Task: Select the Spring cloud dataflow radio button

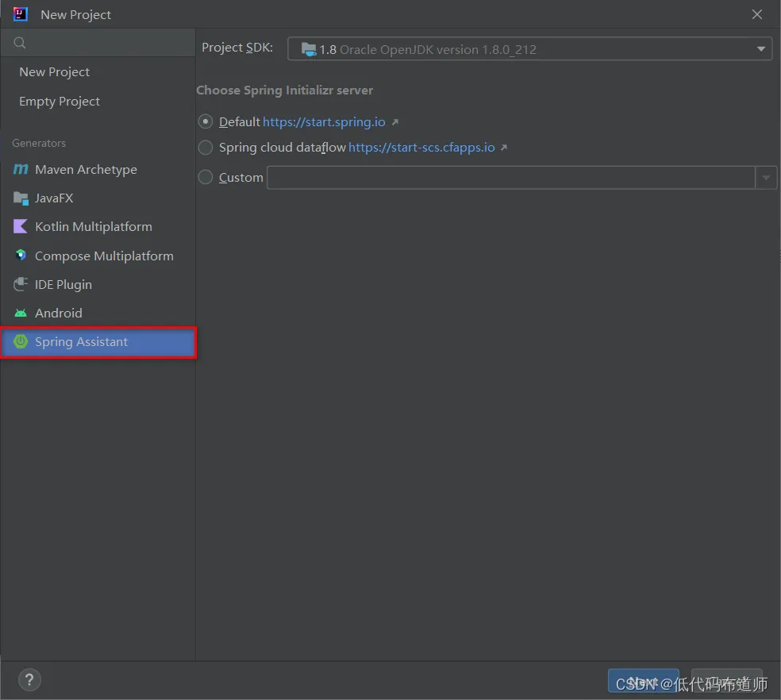Action: [206, 148]
